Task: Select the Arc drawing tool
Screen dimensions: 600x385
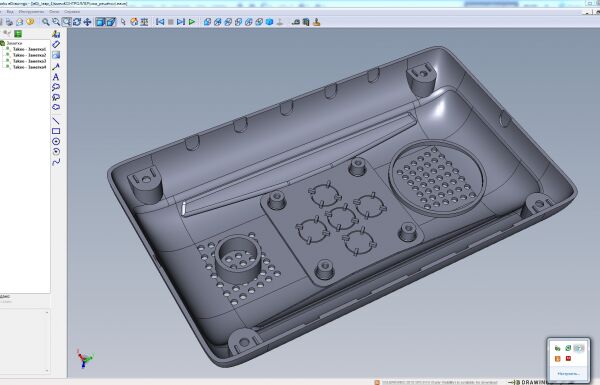Action: click(x=56, y=152)
